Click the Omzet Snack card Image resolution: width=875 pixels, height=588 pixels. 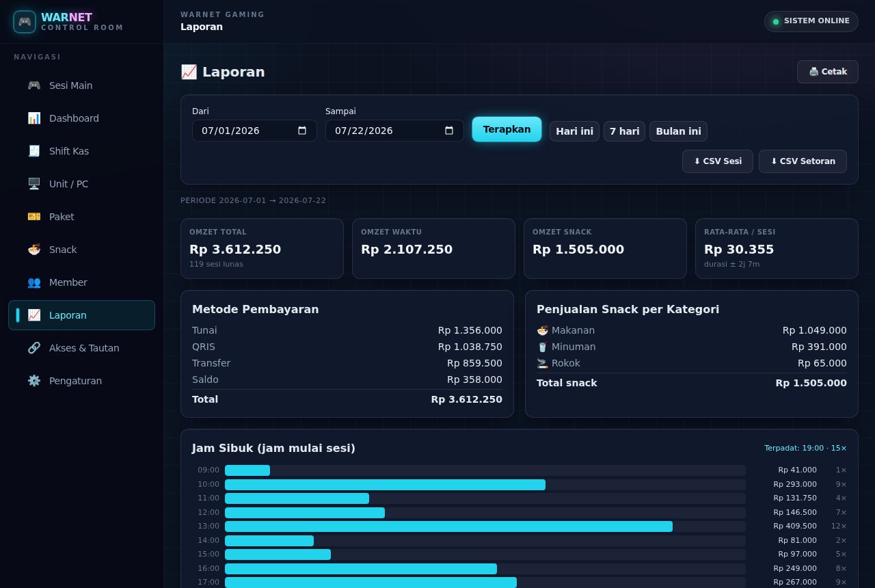point(605,249)
